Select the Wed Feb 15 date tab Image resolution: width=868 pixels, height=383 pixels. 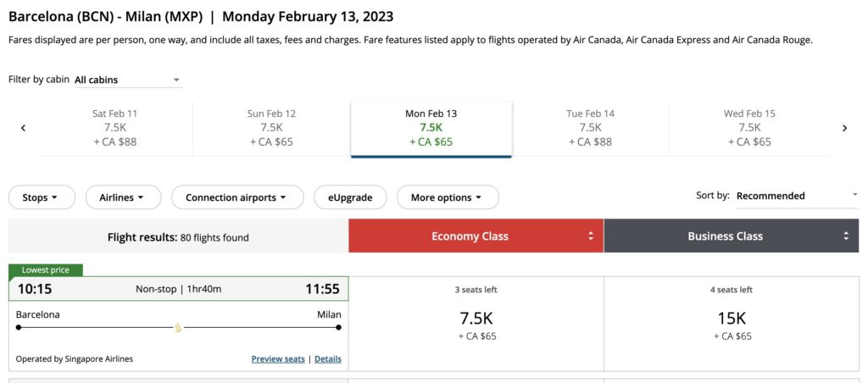click(749, 128)
